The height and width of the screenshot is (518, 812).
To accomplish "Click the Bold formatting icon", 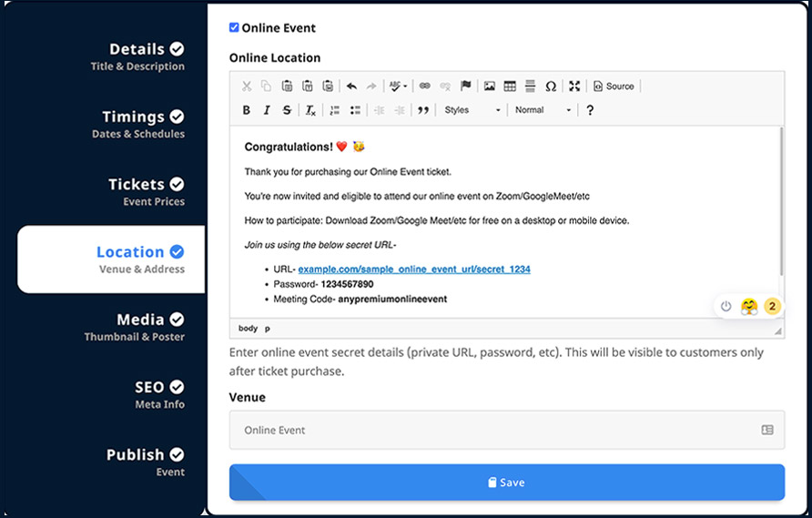I will tap(247, 110).
